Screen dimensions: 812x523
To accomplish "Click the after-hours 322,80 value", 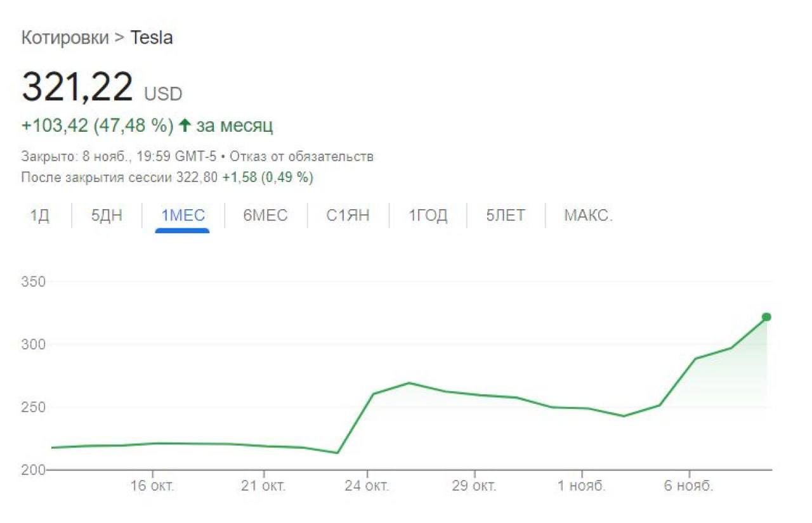I will click(x=197, y=178).
